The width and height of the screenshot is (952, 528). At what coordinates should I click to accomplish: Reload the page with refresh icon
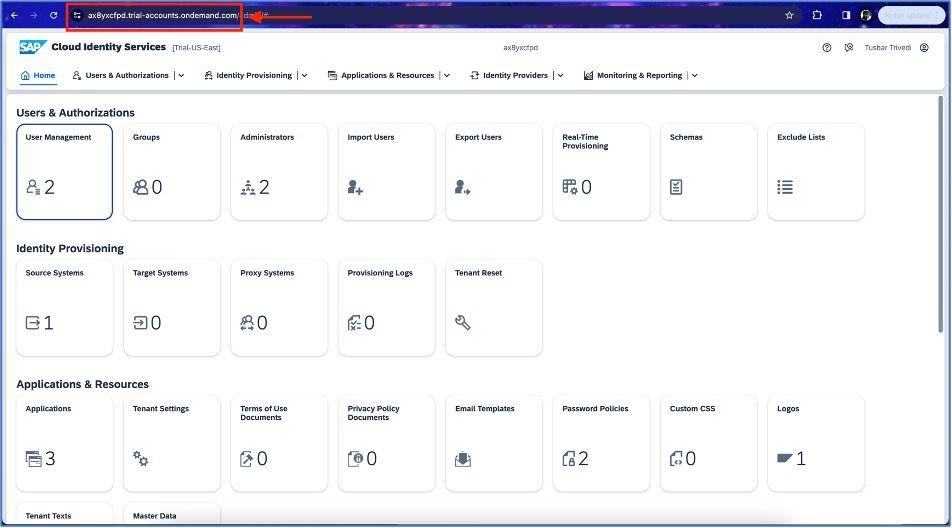coord(53,15)
